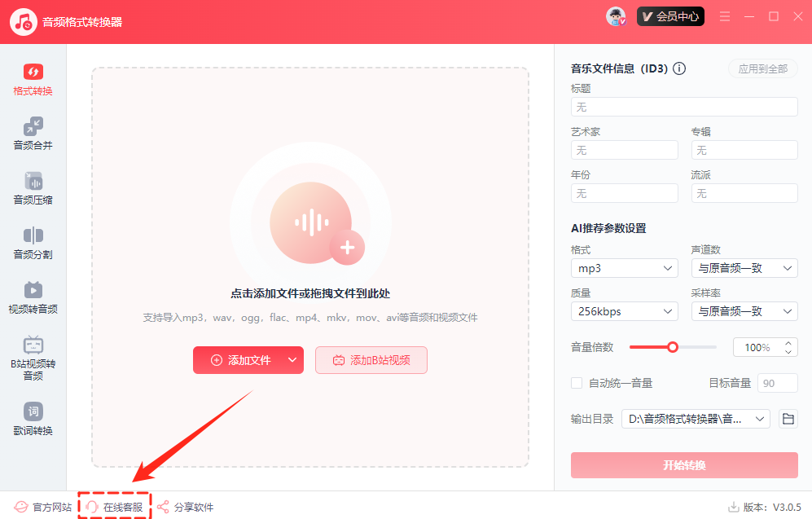The width and height of the screenshot is (812, 519).
Task: Switch to the 格式转换 tab
Action: [x=33, y=79]
